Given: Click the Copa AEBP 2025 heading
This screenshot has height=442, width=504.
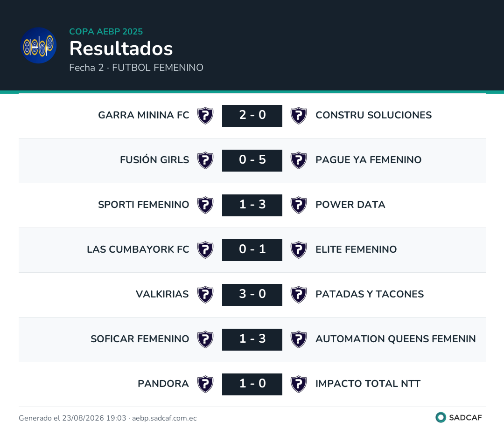Looking at the screenshot, I should [106, 32].
